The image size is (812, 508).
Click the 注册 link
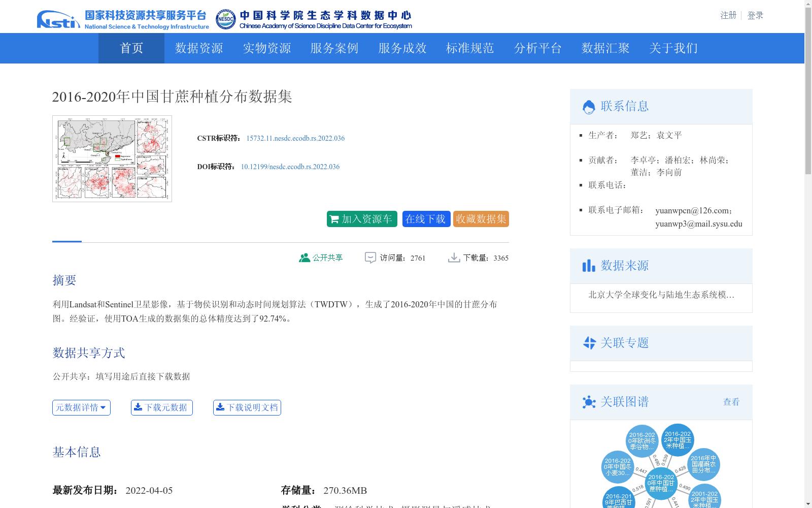point(728,15)
